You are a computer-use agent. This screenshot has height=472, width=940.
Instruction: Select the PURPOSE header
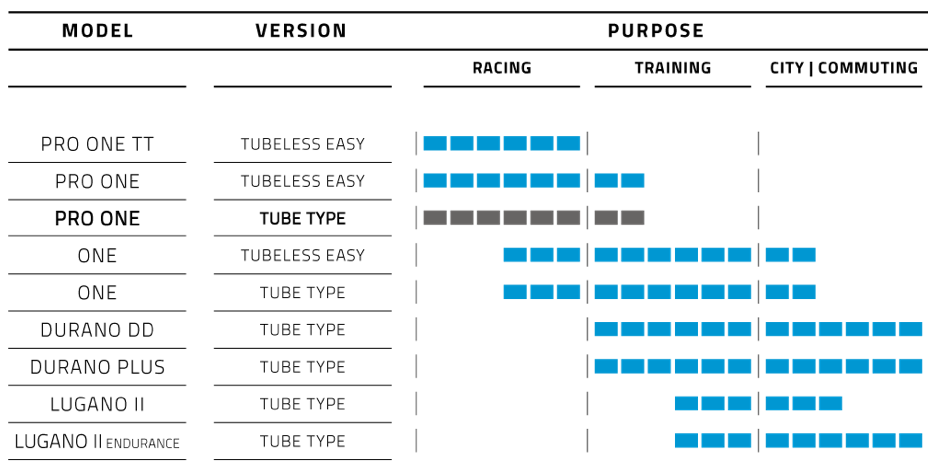[656, 31]
